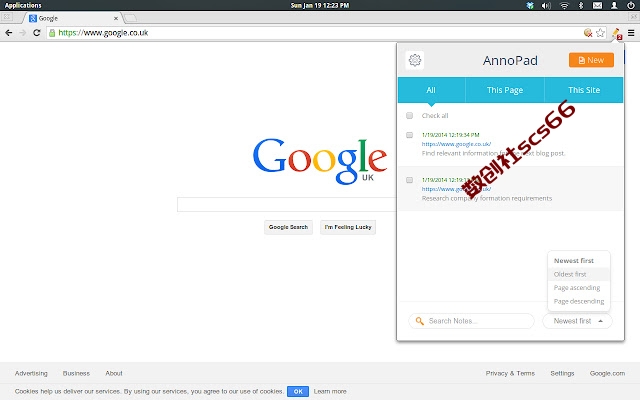Click note text 'Research company formation requirements'
The image size is (640, 400).
tap(487, 198)
